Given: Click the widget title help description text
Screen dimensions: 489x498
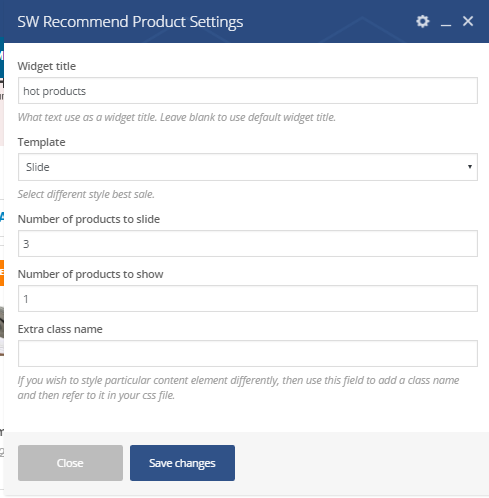Looking at the screenshot, I should [x=177, y=117].
